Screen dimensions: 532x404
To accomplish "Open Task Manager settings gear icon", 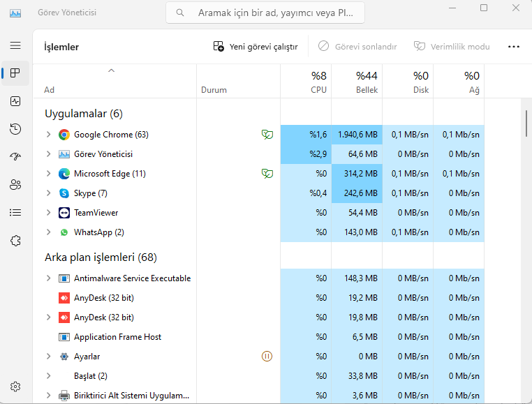I will [15, 386].
